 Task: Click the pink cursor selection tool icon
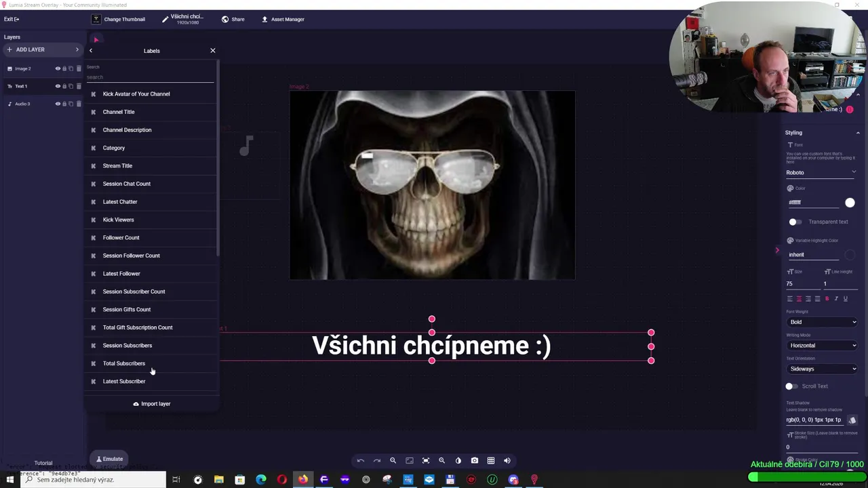[96, 40]
